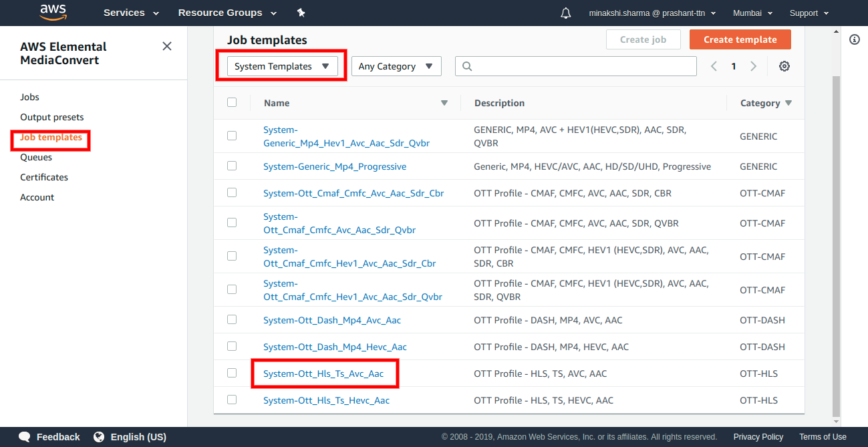Open Output presets in the sidebar
The height and width of the screenshot is (447, 868).
coord(52,117)
